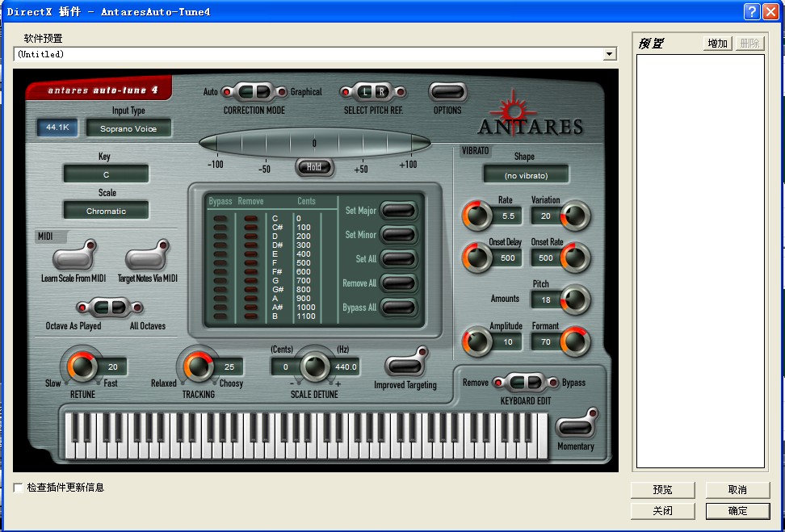Toggle Target Notes Via MIDI switch
Image resolution: width=785 pixels, height=532 pixels.
tap(147, 256)
